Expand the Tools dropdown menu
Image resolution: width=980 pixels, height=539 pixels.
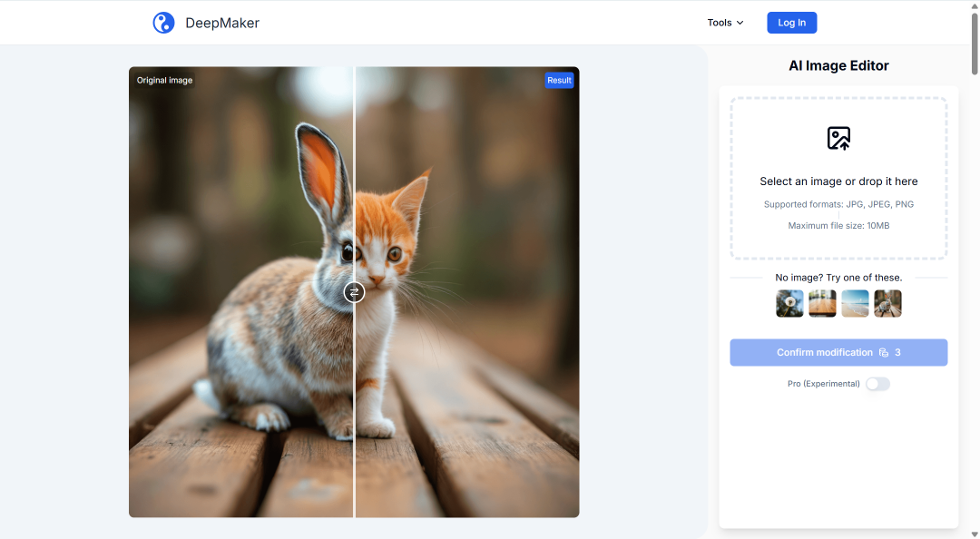pos(725,23)
